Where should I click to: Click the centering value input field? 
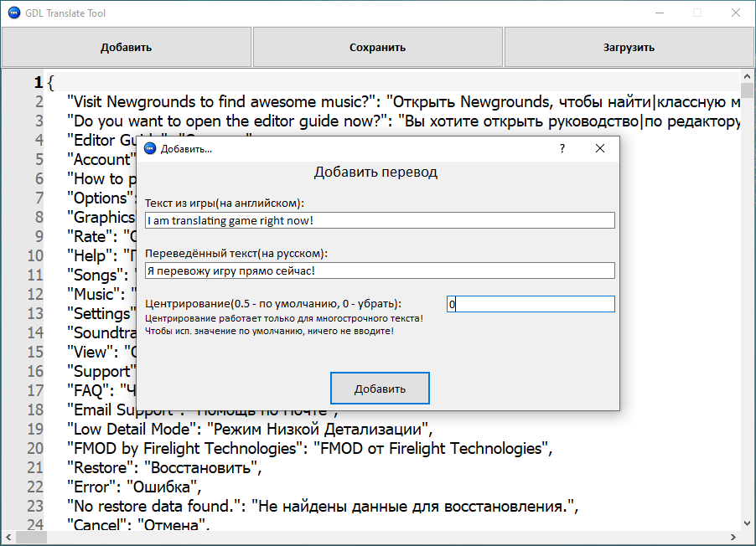(x=531, y=304)
